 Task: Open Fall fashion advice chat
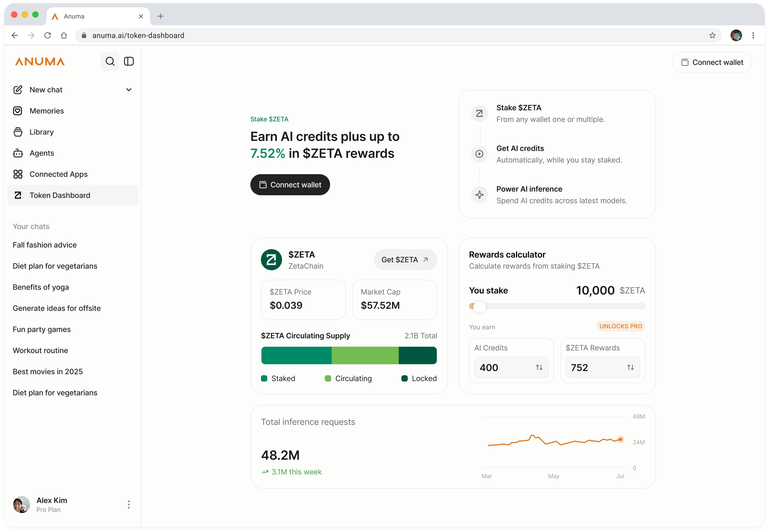[45, 245]
